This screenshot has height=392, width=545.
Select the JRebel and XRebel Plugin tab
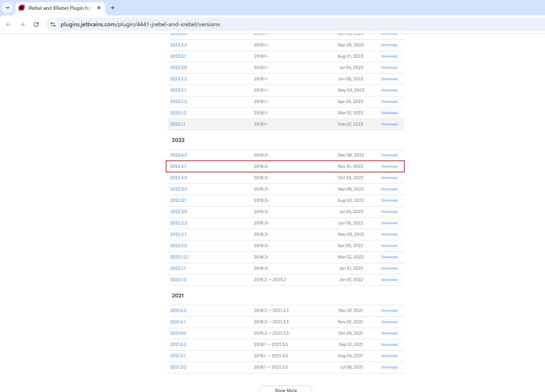click(60, 8)
